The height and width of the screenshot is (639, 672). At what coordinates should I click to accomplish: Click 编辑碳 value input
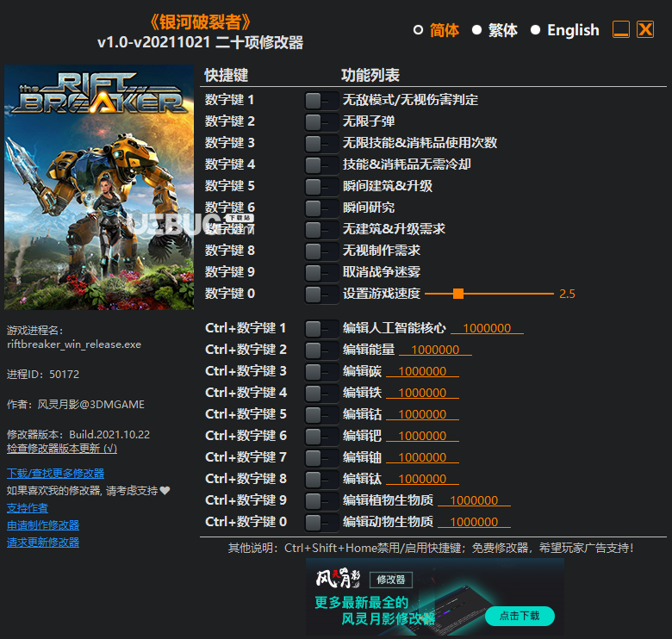point(422,371)
